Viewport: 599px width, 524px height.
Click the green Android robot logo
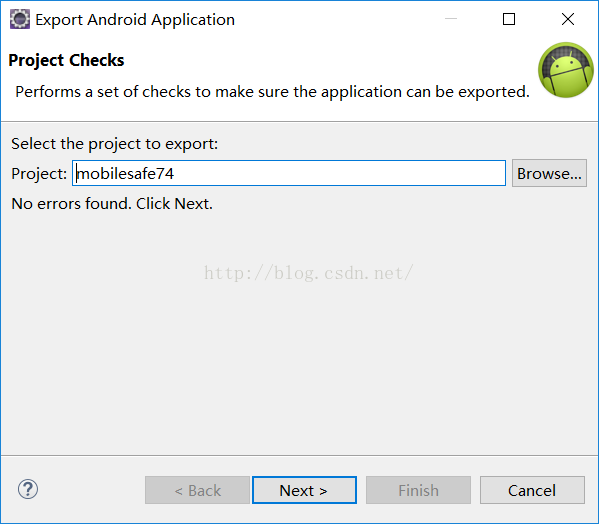[x=566, y=70]
